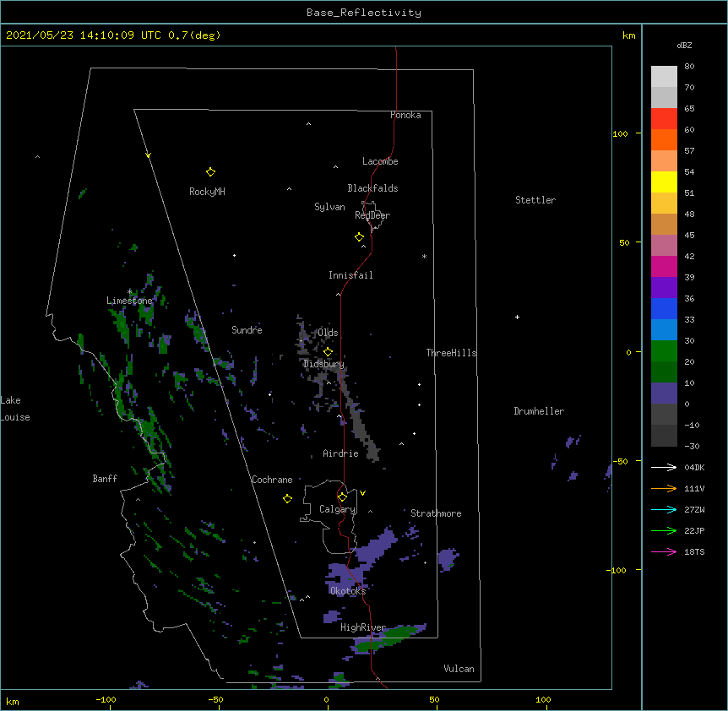Pick the blue 33-36 dBZ swatch

click(x=664, y=308)
